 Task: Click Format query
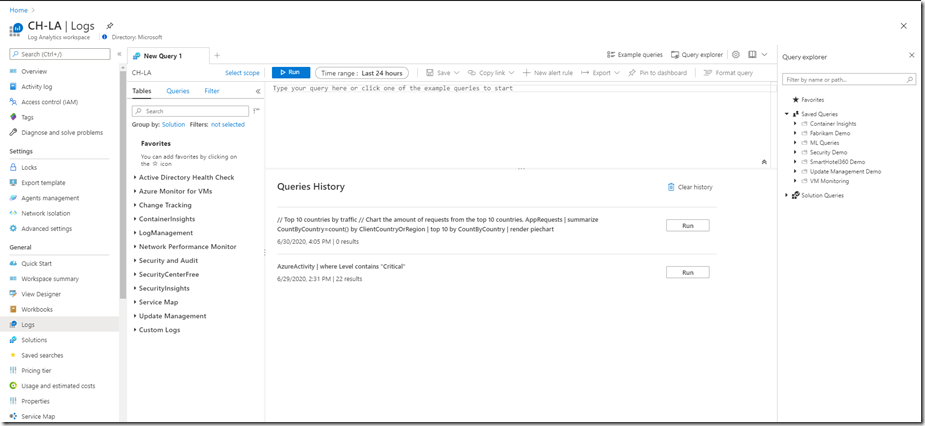pos(728,73)
